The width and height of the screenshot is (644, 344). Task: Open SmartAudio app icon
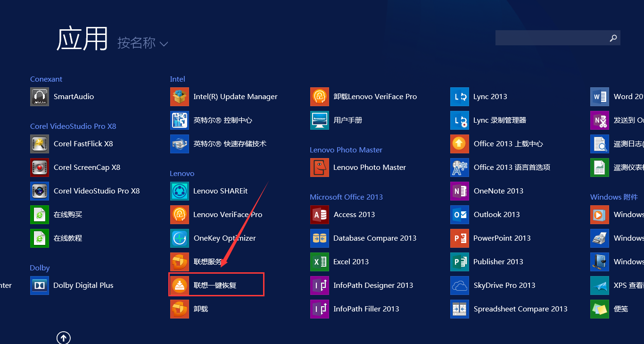point(40,97)
